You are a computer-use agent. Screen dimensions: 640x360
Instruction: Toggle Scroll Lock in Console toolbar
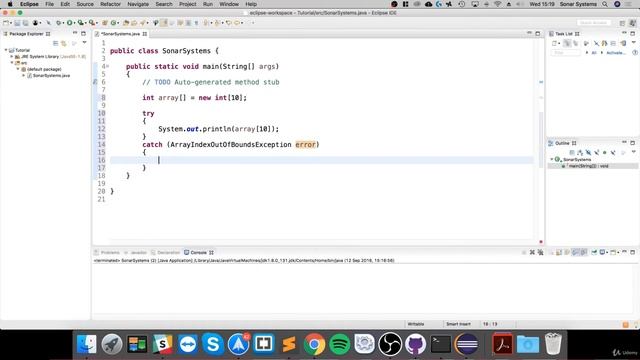click(x=558, y=253)
